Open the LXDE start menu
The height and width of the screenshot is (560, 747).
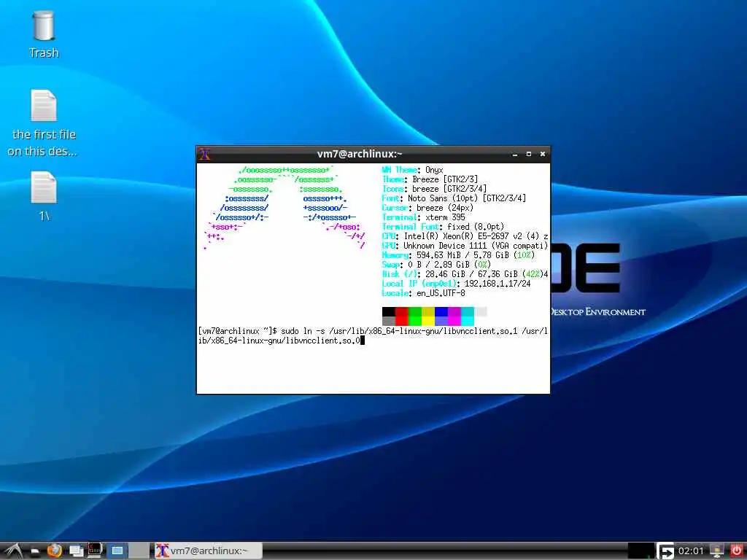(x=13, y=551)
